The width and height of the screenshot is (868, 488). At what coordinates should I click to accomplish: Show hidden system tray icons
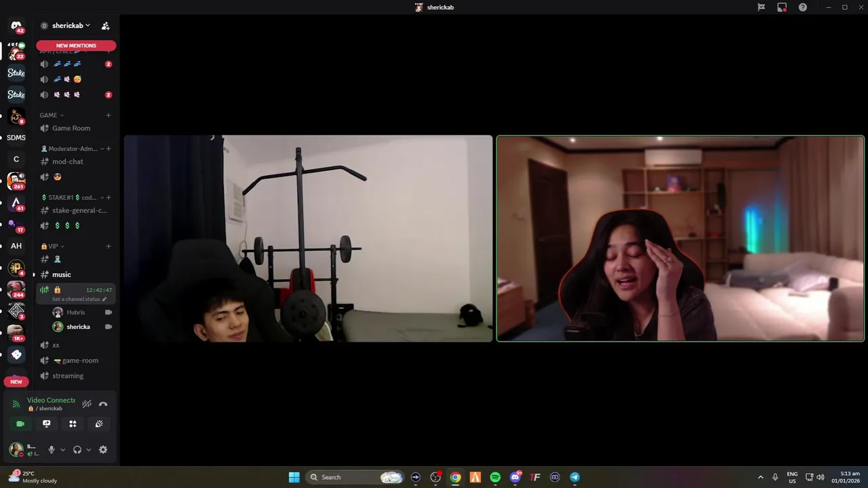[760, 477]
